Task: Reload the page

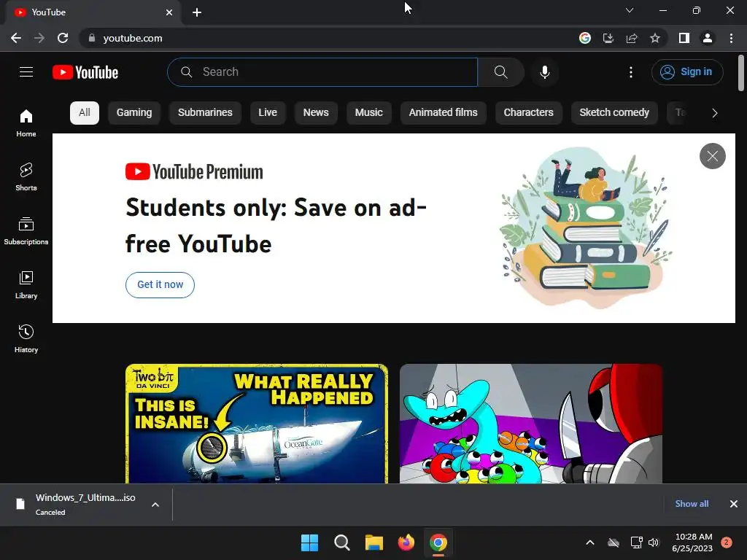Action: [x=63, y=38]
